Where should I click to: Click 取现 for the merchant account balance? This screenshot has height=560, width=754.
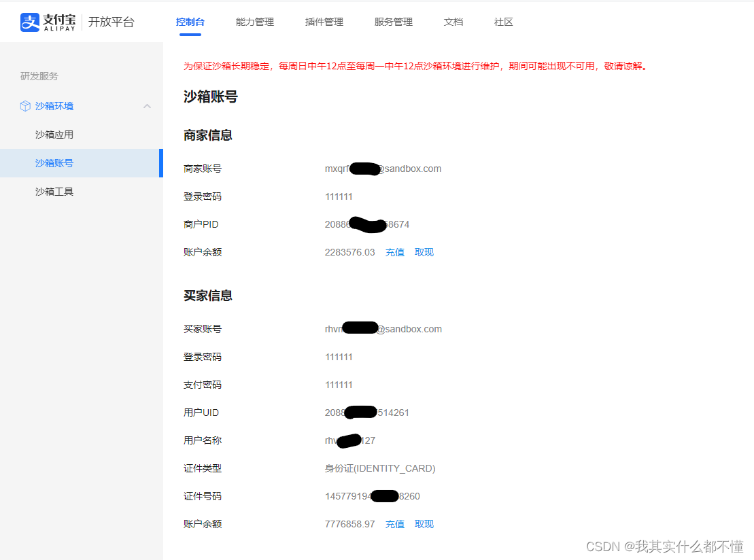click(424, 252)
